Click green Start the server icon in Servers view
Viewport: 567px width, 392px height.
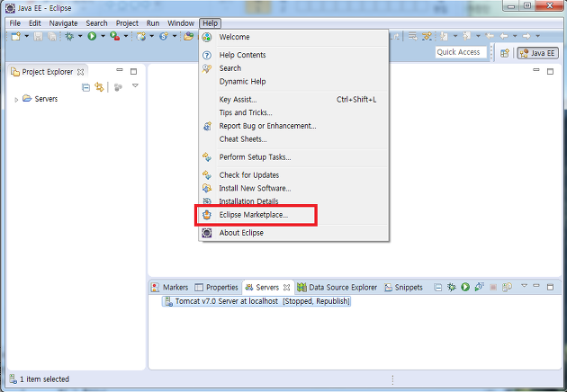point(465,287)
